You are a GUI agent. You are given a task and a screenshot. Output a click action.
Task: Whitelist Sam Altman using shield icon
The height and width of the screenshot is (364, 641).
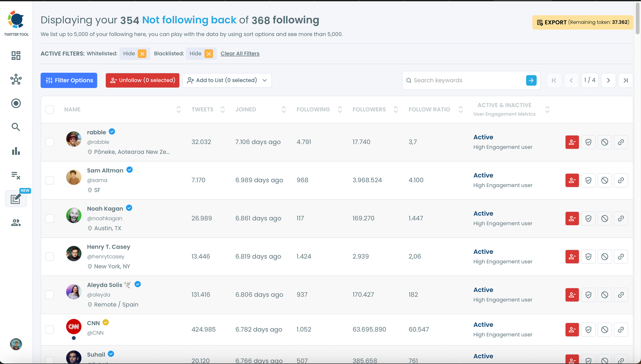point(588,180)
